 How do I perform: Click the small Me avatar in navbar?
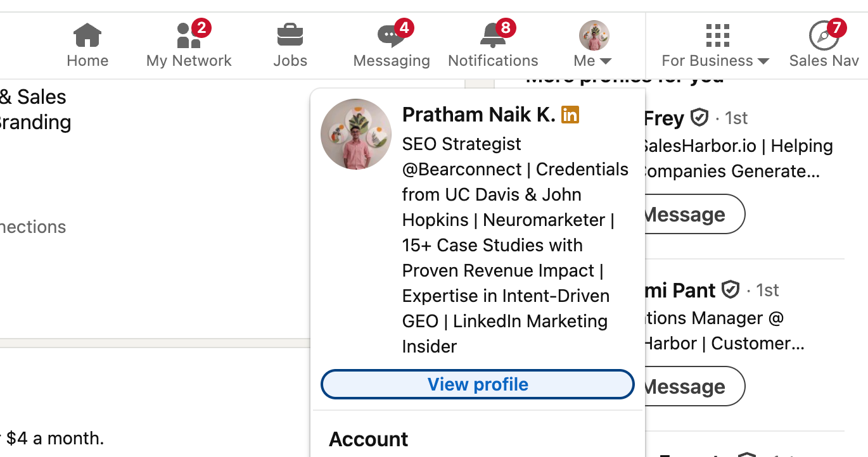point(594,35)
